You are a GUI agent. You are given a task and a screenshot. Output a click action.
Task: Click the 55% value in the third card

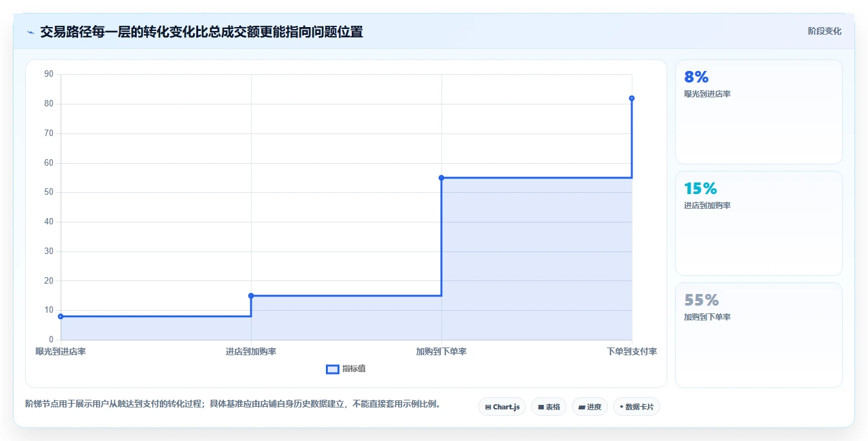[701, 300]
